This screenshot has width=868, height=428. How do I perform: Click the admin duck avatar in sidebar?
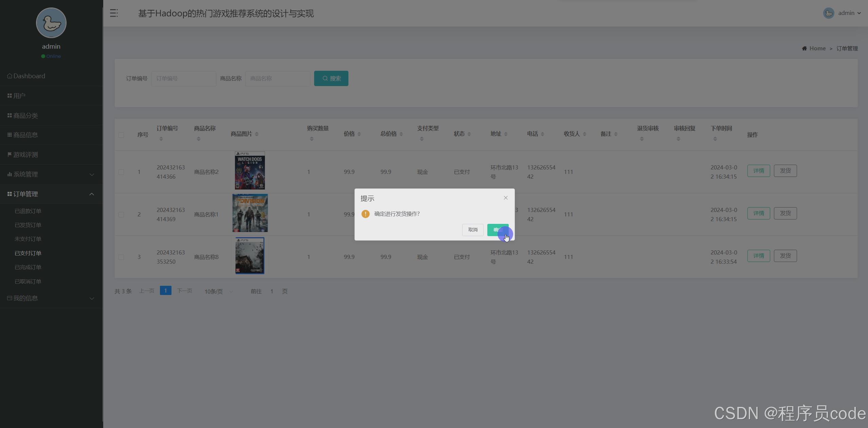(51, 23)
